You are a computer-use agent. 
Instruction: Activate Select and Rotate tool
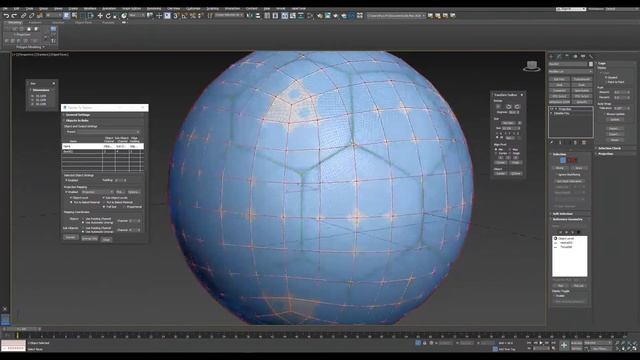click(x=108, y=16)
